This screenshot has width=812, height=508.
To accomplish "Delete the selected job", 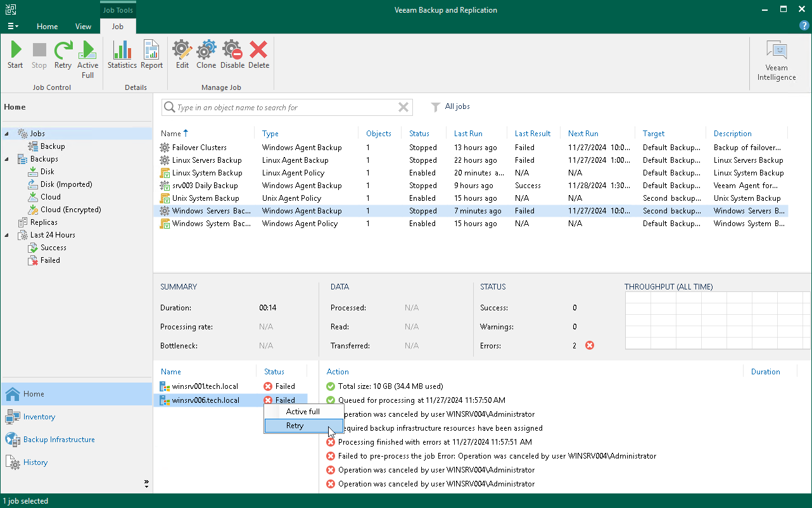I will 258,55.
